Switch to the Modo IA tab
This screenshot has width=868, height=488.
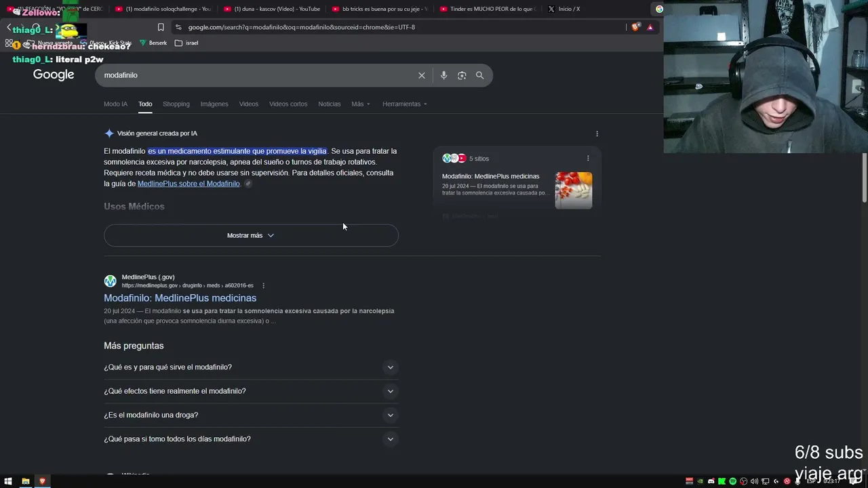pos(115,104)
